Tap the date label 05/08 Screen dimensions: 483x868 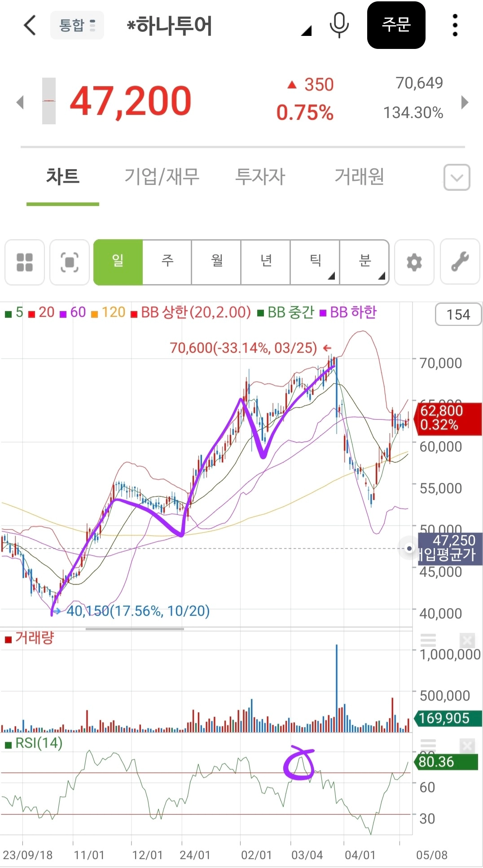[x=432, y=855]
